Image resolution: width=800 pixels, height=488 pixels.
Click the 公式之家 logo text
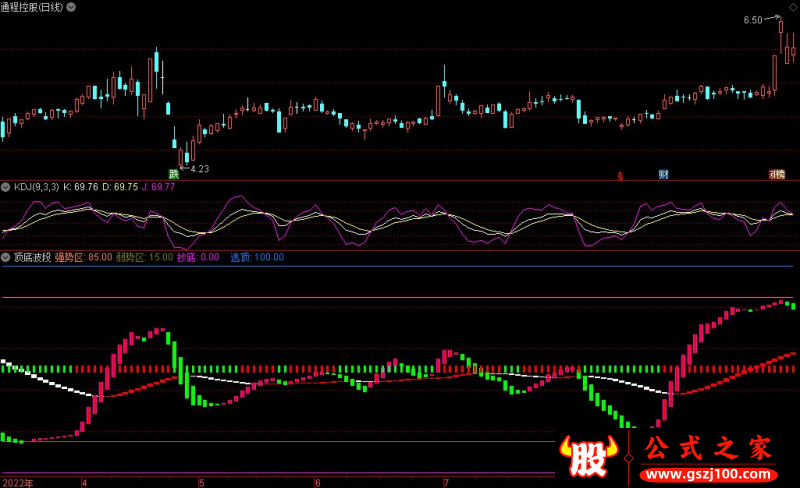pos(712,448)
